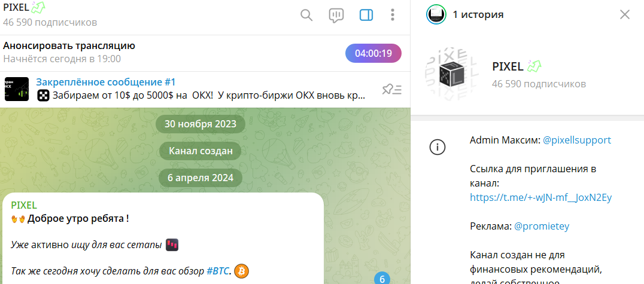
Task: Close the channel info panel
Action: [625, 15]
